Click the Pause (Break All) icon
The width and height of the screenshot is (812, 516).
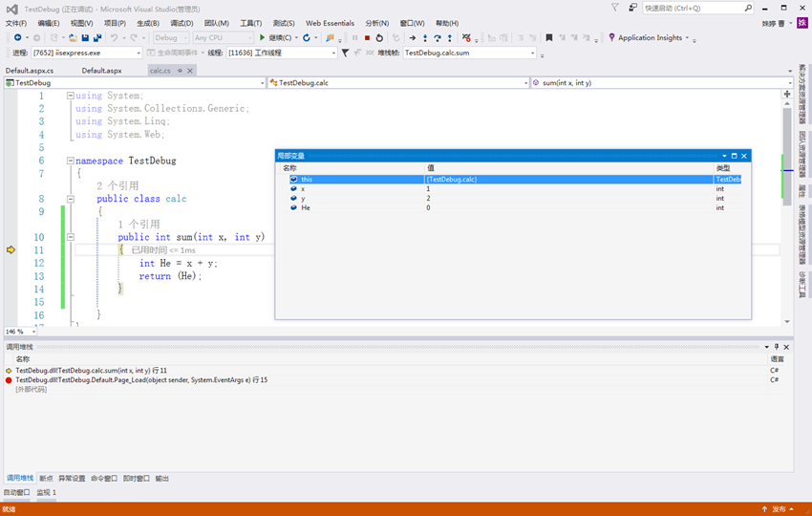(x=354, y=38)
